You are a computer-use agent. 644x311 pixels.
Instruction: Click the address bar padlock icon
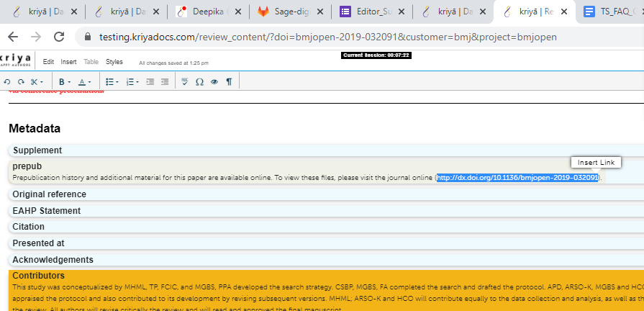[x=88, y=37]
